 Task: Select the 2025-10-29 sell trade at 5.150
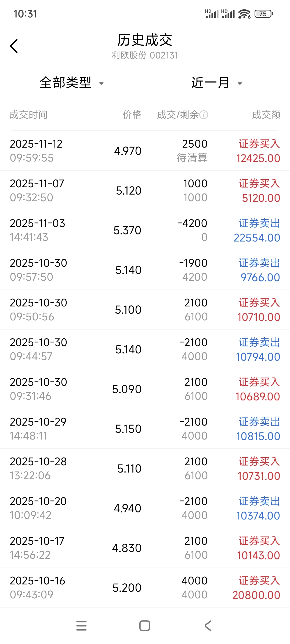point(145,429)
